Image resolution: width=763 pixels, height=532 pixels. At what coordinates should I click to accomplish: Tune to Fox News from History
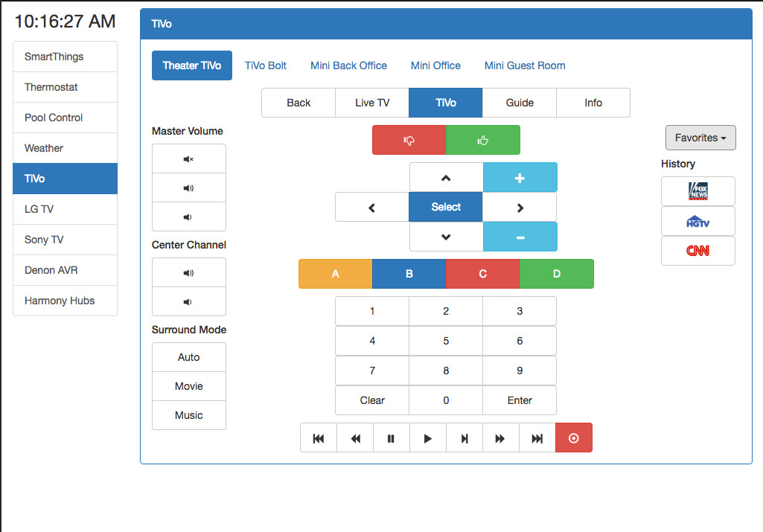click(697, 191)
